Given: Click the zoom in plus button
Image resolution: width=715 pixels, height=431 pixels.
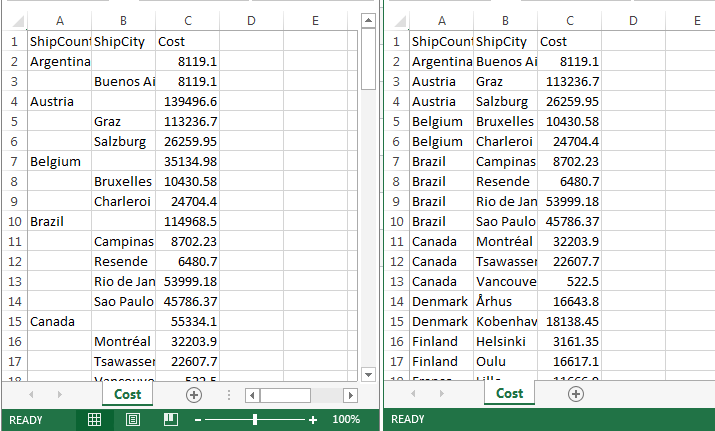Looking at the screenshot, I should pos(313,420).
